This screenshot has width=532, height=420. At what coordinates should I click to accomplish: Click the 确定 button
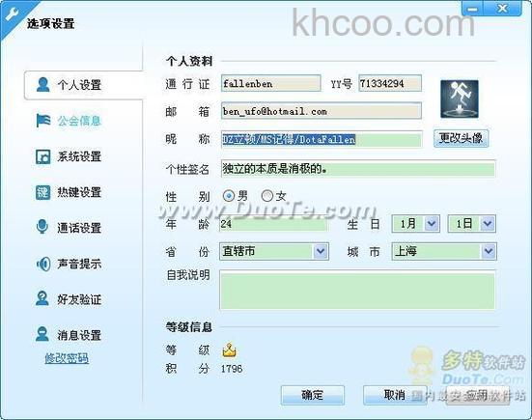click(x=313, y=395)
